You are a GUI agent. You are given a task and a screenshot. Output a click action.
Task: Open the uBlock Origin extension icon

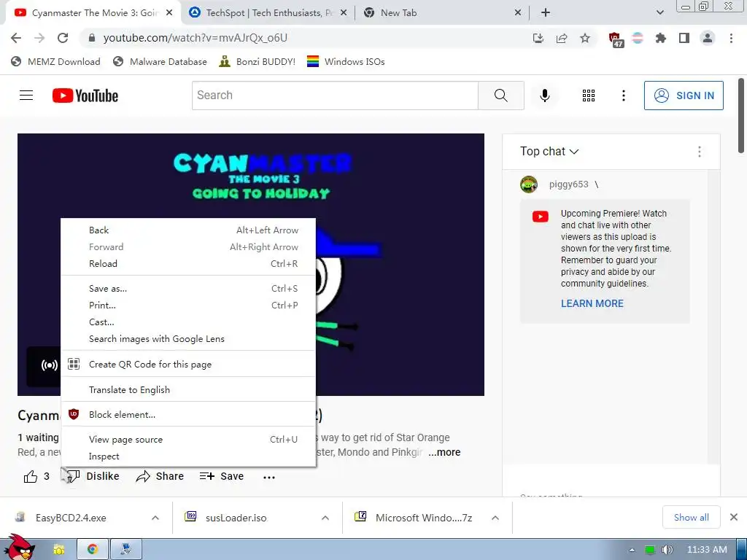[616, 39]
